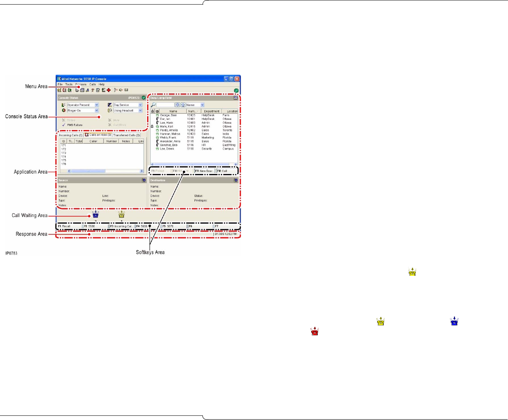Sort the list by Department column header

point(211,111)
